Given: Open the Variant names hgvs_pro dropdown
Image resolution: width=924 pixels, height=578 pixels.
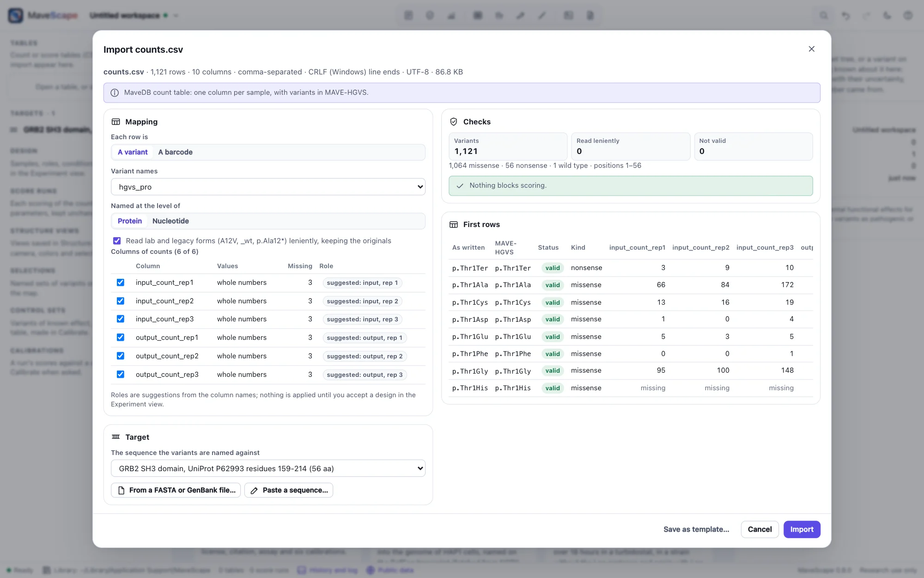Looking at the screenshot, I should click(x=268, y=187).
